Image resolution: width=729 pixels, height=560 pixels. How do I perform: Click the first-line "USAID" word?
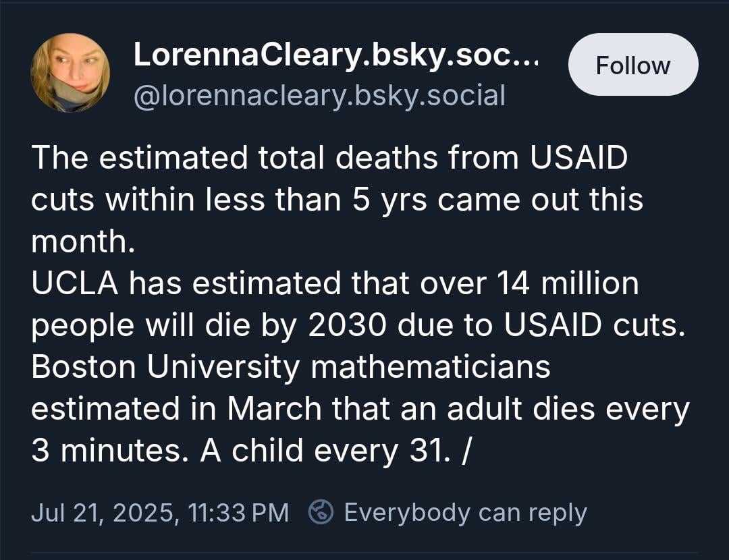tap(578, 158)
